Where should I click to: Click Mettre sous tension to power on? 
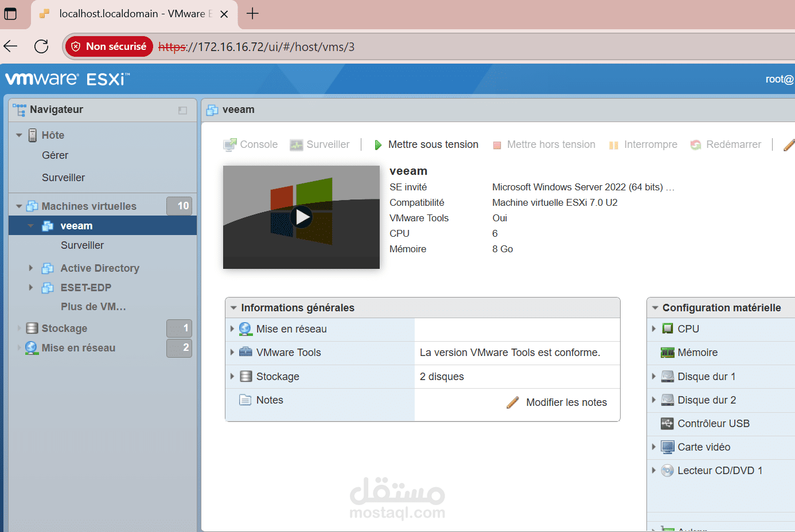[426, 144]
